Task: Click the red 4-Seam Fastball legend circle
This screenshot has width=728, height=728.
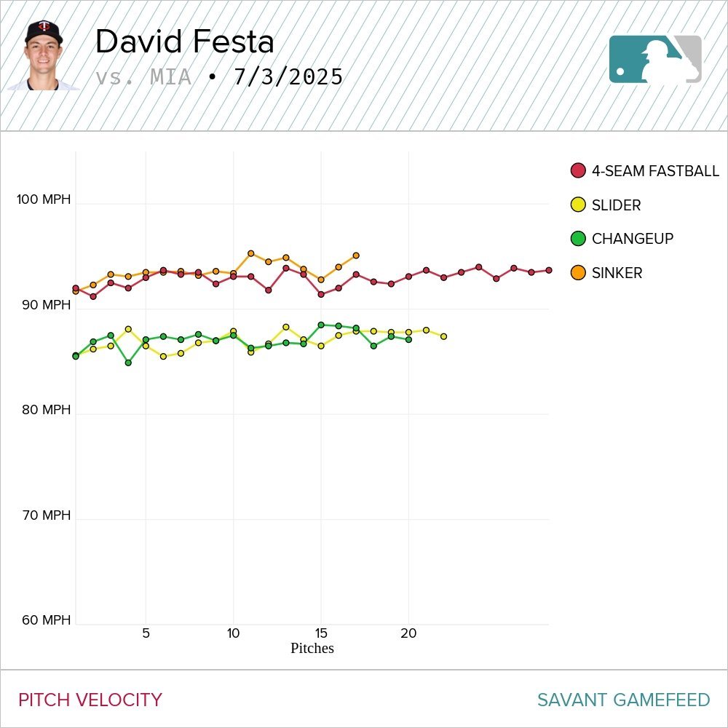Action: click(578, 171)
